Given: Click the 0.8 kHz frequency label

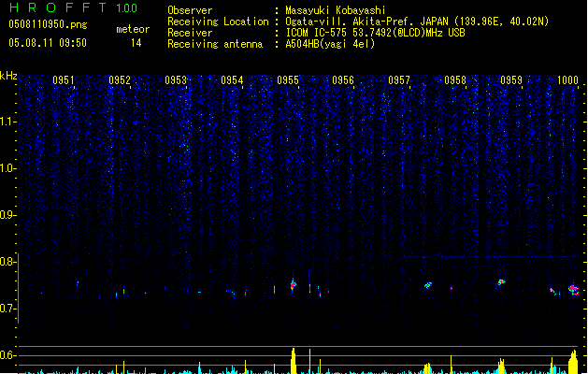Looking at the screenshot, I should click(x=7, y=262).
